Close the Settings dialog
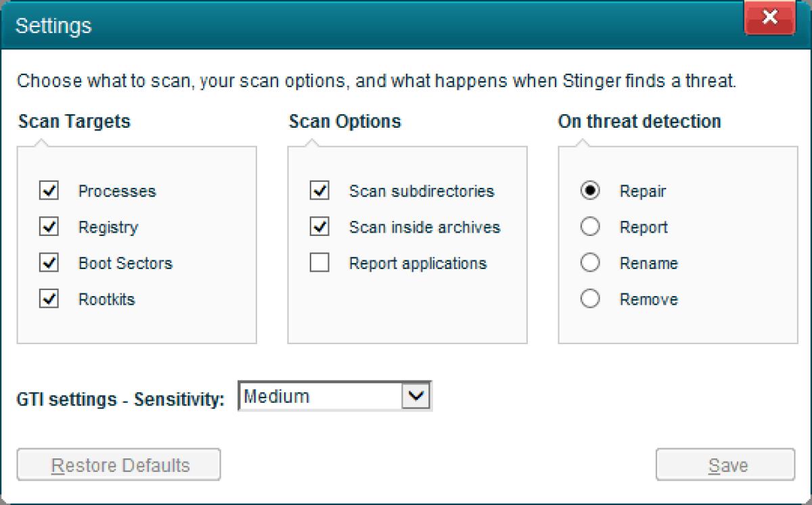The image size is (812, 505). (769, 18)
